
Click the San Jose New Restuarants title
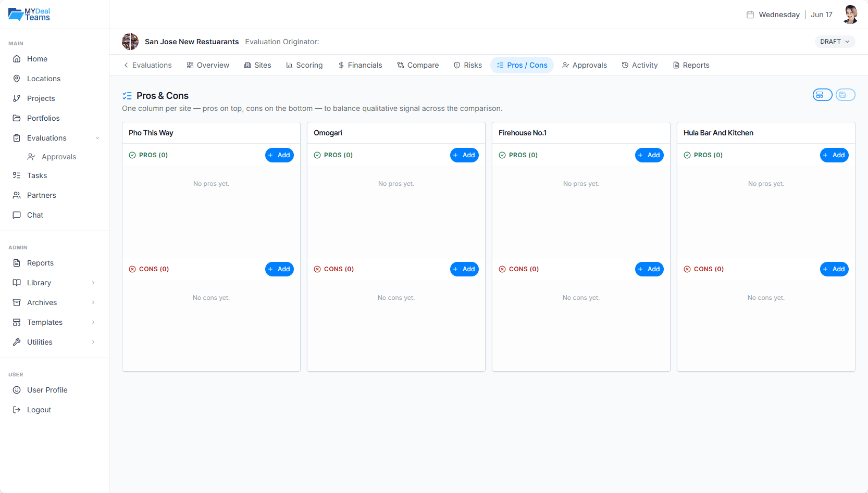[x=192, y=42]
